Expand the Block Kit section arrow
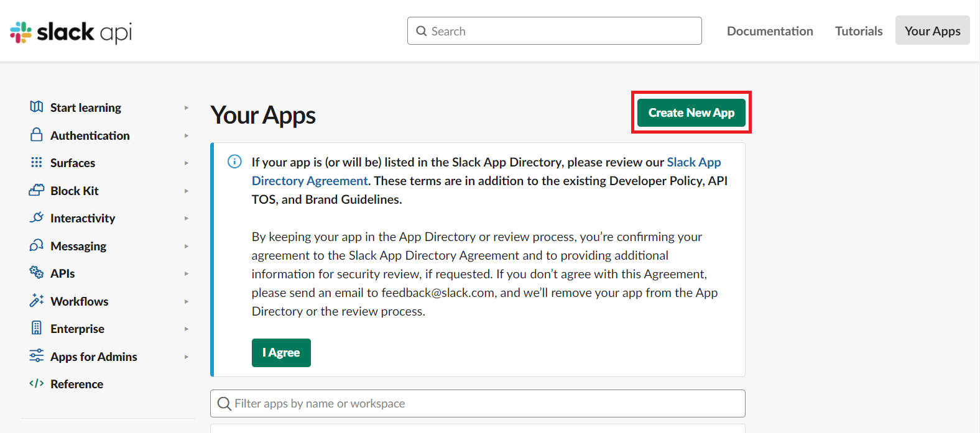The width and height of the screenshot is (980, 433). tap(187, 191)
